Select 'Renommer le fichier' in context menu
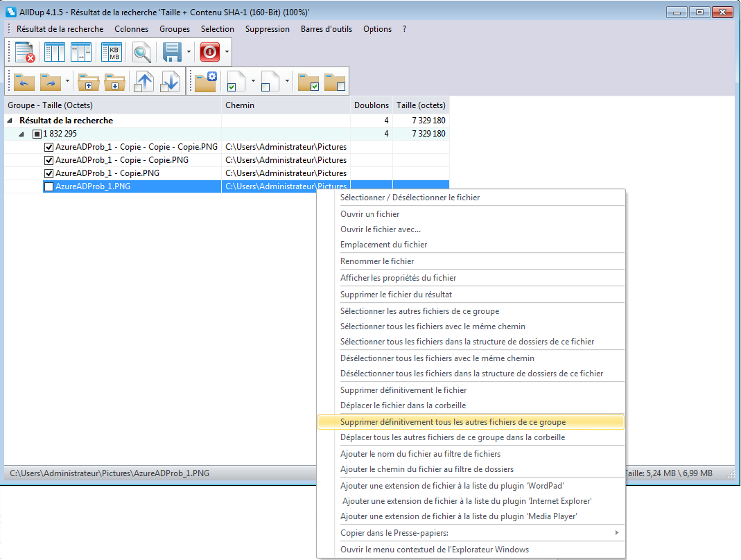The height and width of the screenshot is (560, 741). (x=377, y=261)
